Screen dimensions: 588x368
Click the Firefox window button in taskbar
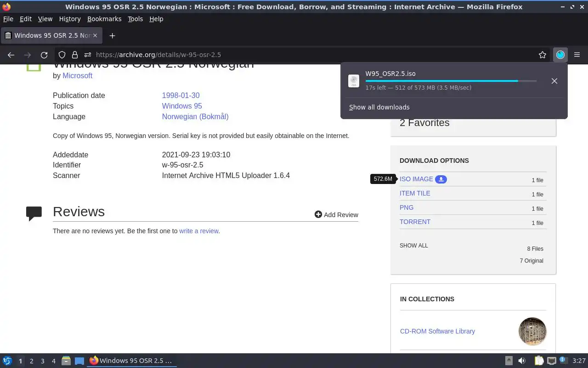click(x=132, y=361)
